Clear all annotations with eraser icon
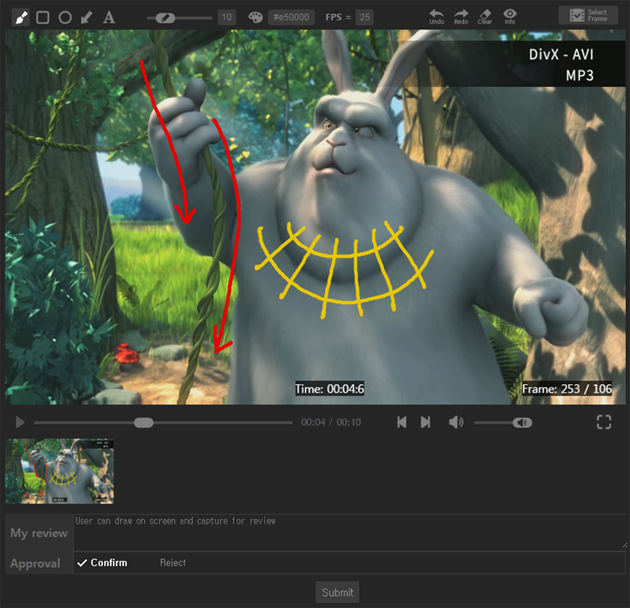This screenshot has height=608, width=630. (x=485, y=15)
